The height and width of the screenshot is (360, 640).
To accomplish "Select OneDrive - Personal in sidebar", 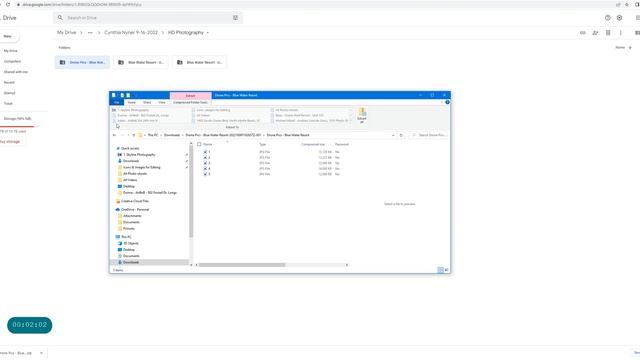I will coord(135,209).
